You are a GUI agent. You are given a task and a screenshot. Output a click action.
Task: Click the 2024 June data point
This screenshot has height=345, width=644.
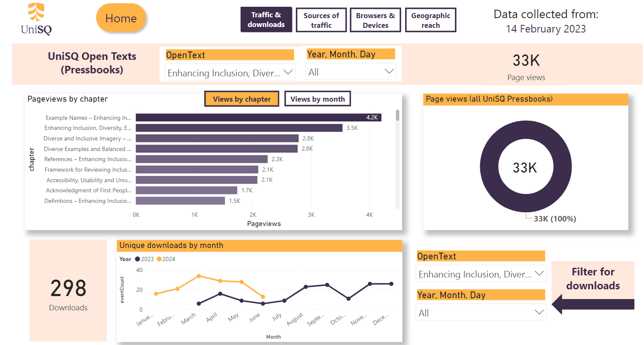click(x=263, y=296)
